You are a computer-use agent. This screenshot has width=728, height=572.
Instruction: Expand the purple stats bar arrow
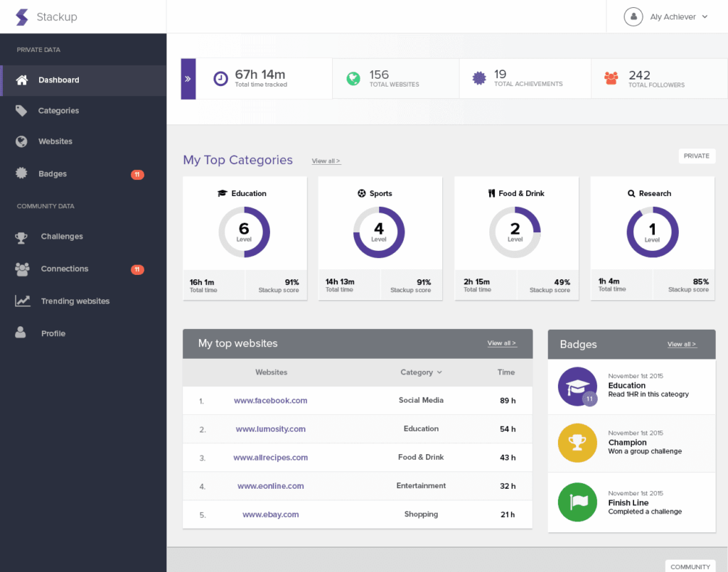tap(188, 79)
